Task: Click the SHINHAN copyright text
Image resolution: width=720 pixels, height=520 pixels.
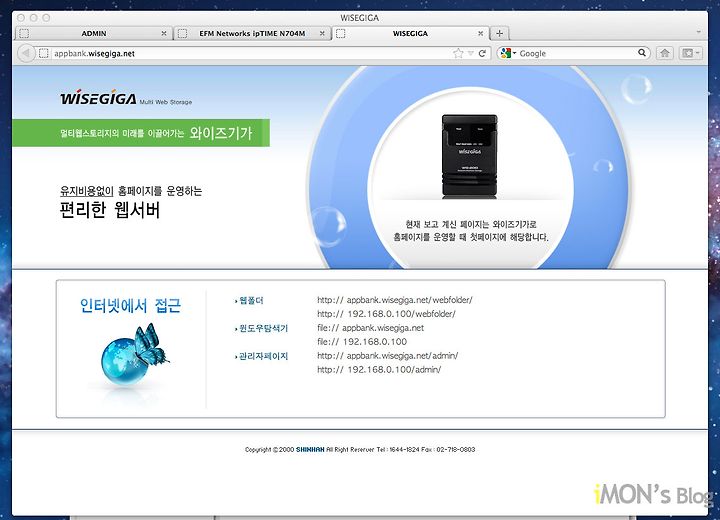Action: tap(310, 450)
